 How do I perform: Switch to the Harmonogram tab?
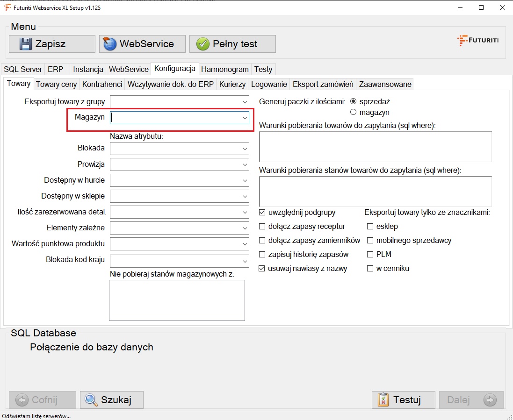coord(224,69)
